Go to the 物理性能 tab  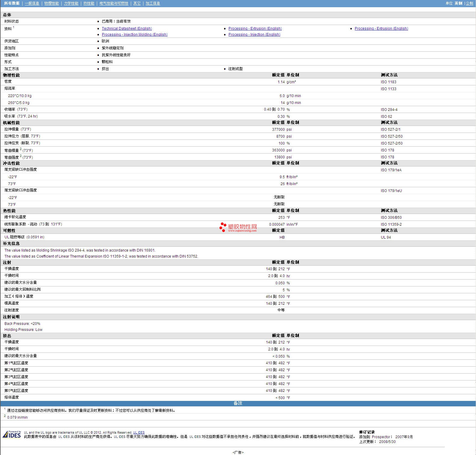click(51, 3)
